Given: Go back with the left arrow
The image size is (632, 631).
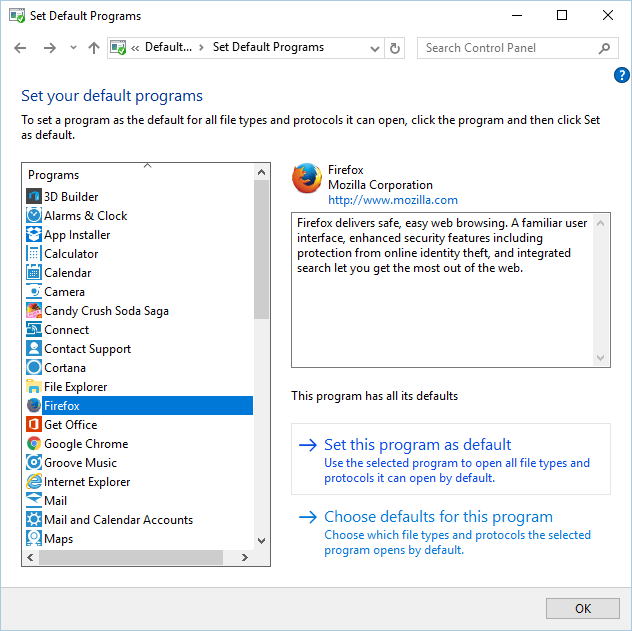Looking at the screenshot, I should click(20, 48).
